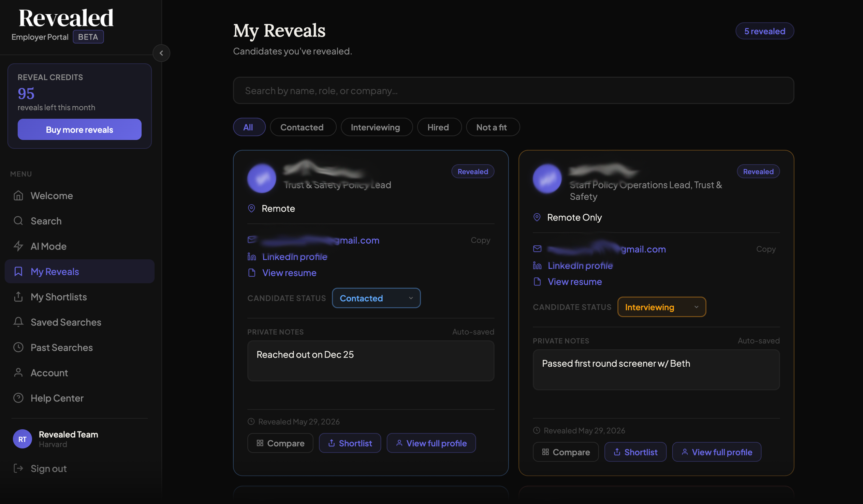Click the AI Mode lightning icon
863x504 pixels.
18,246
